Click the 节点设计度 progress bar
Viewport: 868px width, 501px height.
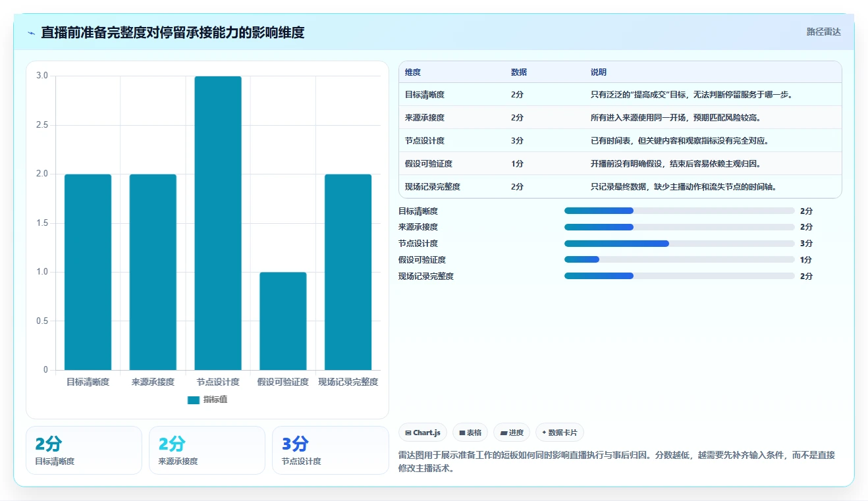point(679,244)
